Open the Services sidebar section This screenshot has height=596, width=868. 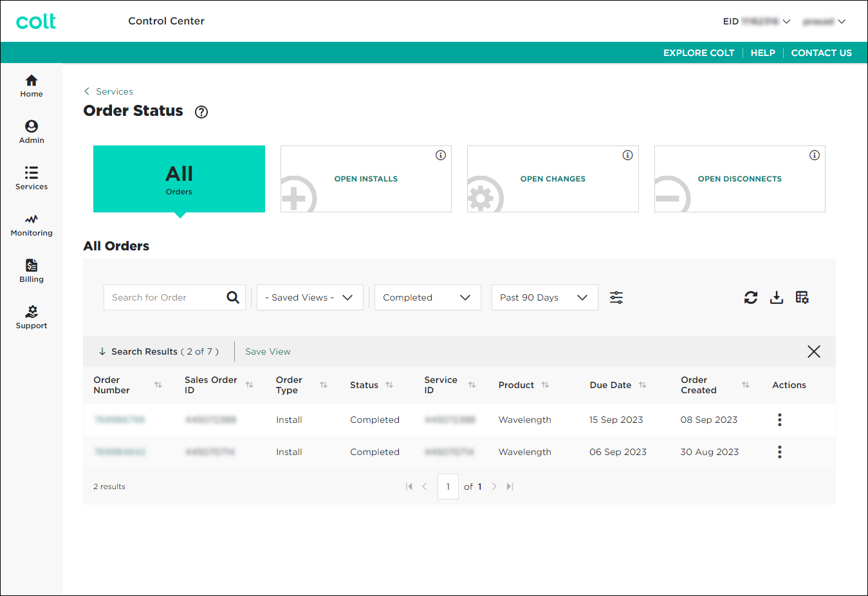(x=32, y=179)
